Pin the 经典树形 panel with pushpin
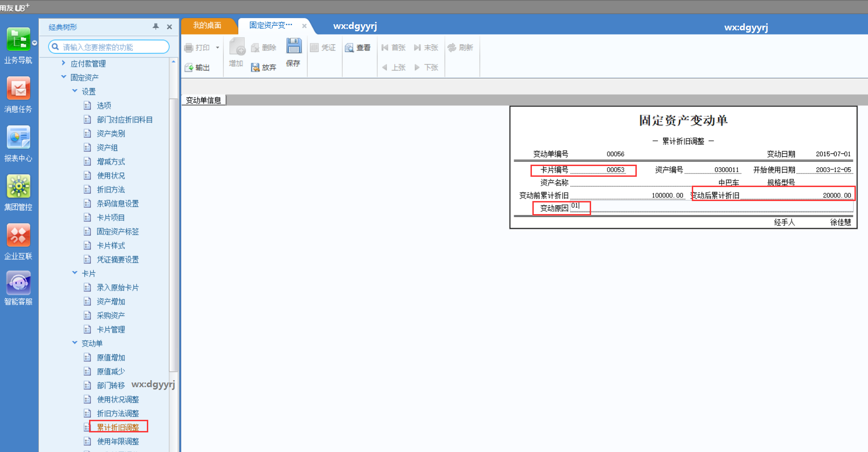868x452 pixels. (156, 27)
